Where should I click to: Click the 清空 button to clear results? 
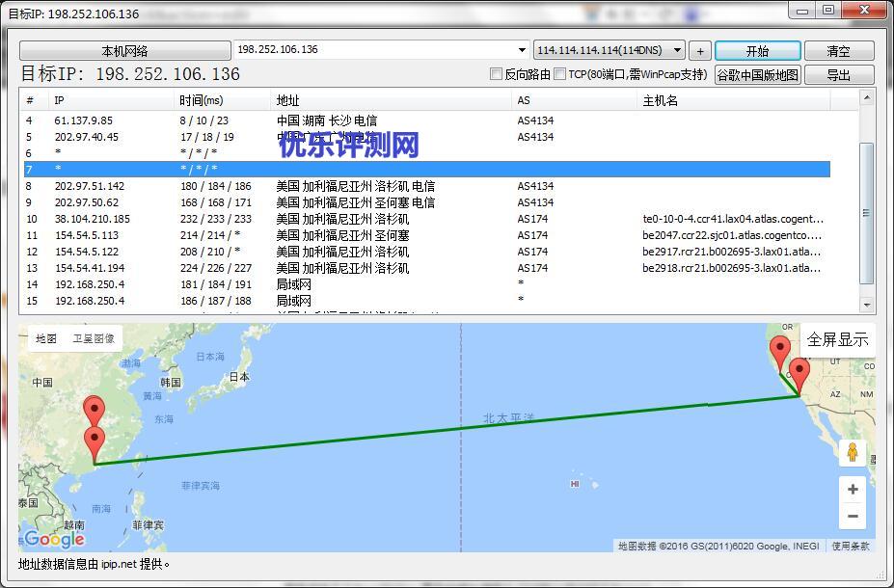tap(838, 51)
